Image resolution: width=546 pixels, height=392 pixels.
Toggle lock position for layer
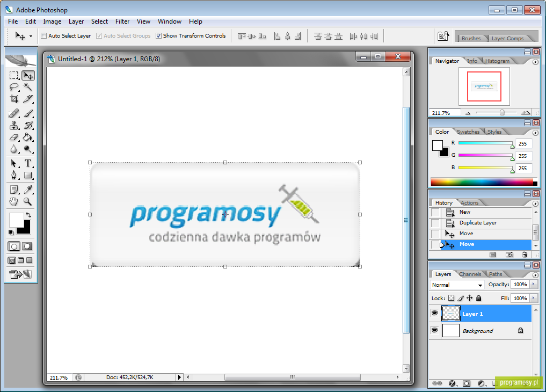[x=470, y=298]
